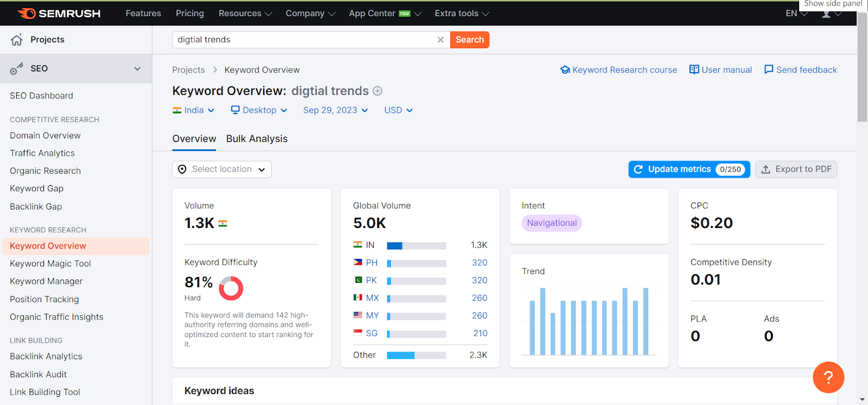Open Organic Research
The width and height of the screenshot is (868, 405).
[x=45, y=171]
